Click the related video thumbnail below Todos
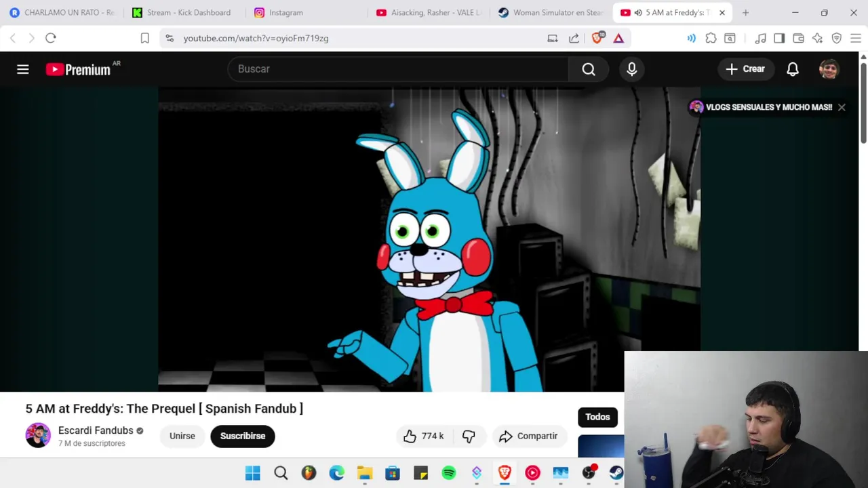The image size is (868, 488). [x=601, y=446]
